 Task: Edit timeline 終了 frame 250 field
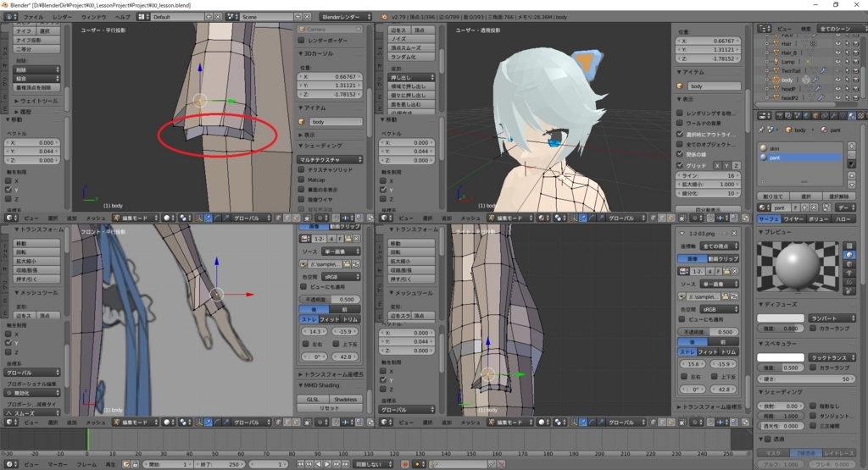point(220,464)
